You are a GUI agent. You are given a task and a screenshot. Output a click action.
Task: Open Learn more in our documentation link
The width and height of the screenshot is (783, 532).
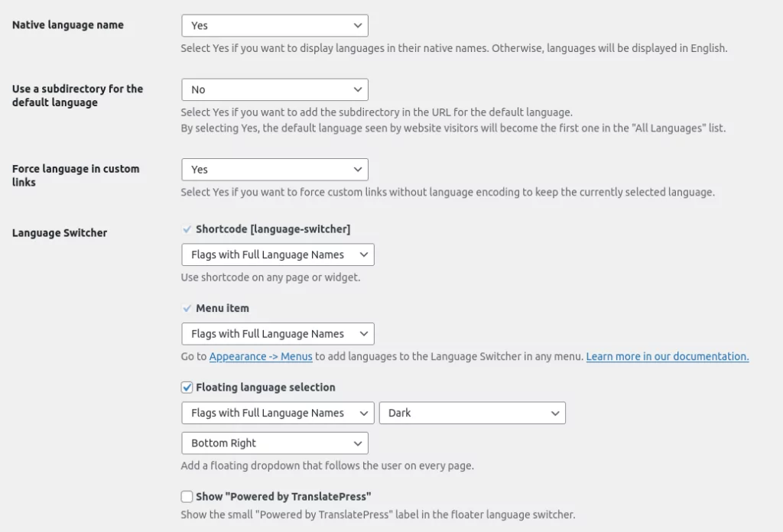coord(667,356)
